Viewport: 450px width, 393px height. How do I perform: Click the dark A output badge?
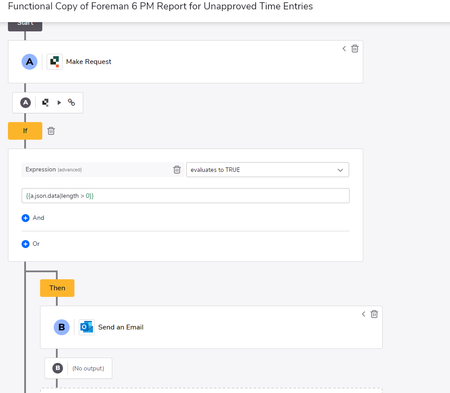coord(25,103)
